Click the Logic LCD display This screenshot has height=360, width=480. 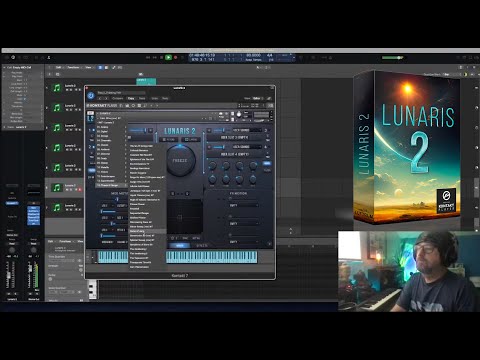tap(242, 57)
